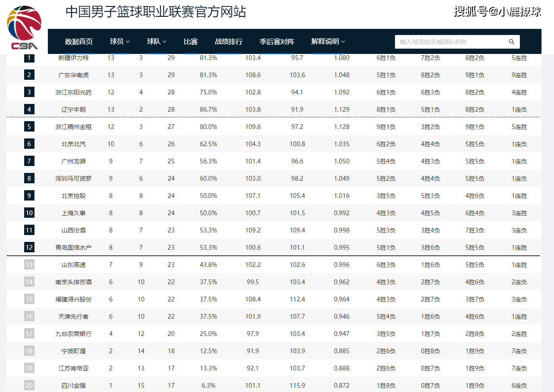Click rank badge 5
554x392 pixels.
coord(29,127)
